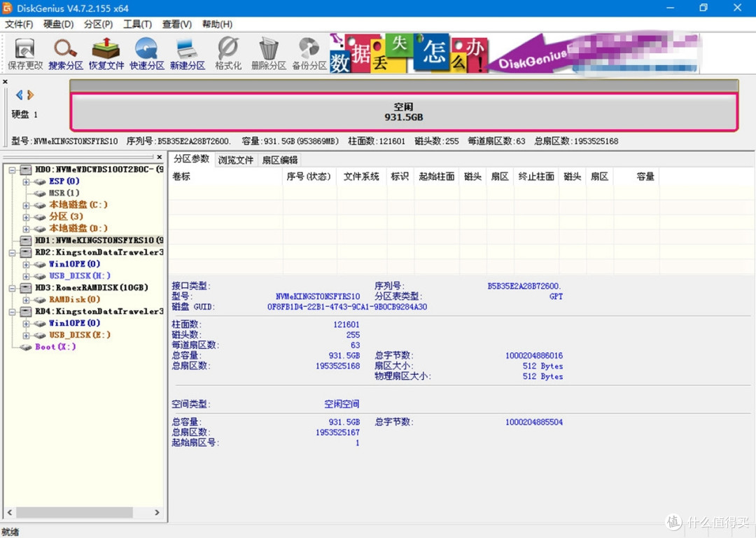Click the 空闲 931.5GB free space bar

404,111
